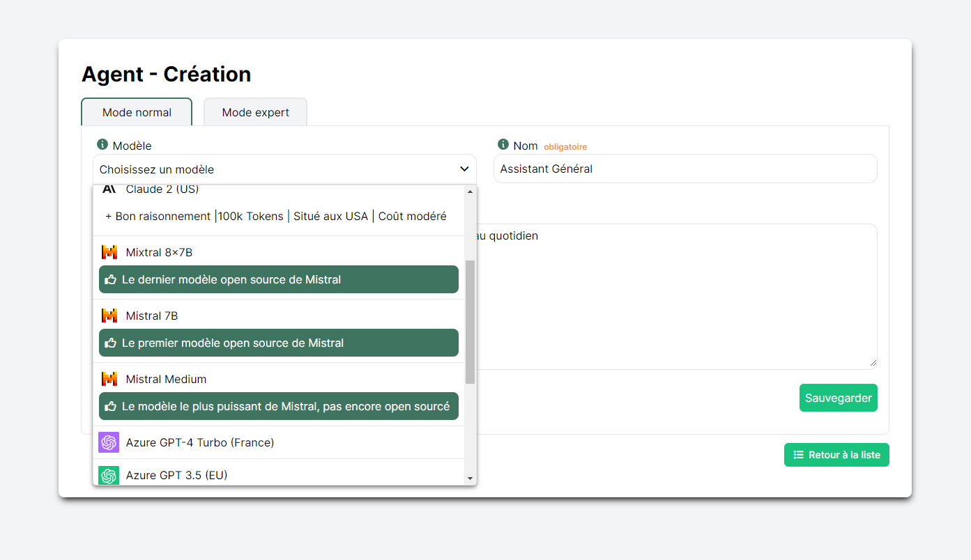This screenshot has width=971, height=560.
Task: Select Mistral Medium from the model list
Action: tap(166, 379)
